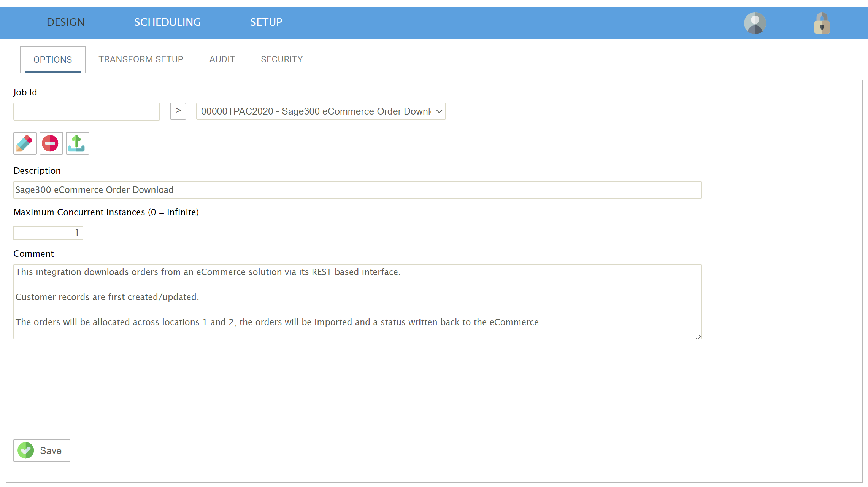868x487 pixels.
Task: Grab the Comment box resize handle
Action: [698, 336]
